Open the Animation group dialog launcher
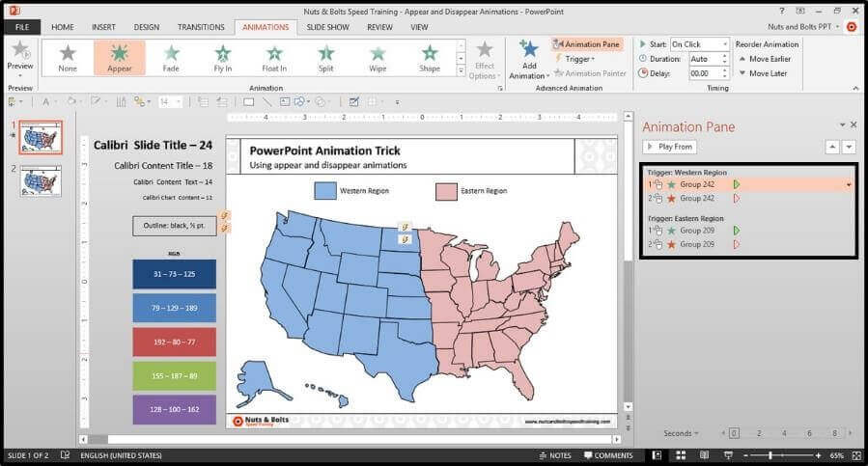The height and width of the screenshot is (466, 868). 500,88
